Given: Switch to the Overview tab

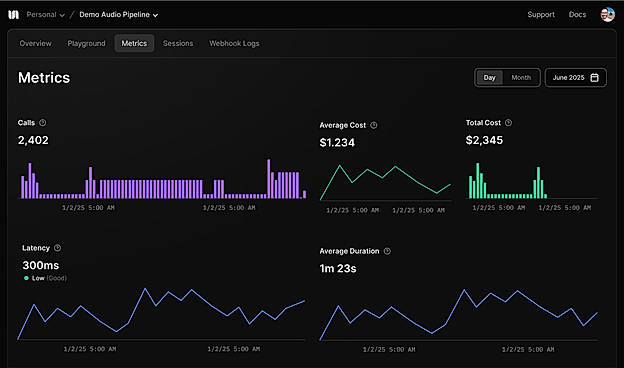Looking at the screenshot, I should click(x=35, y=43).
